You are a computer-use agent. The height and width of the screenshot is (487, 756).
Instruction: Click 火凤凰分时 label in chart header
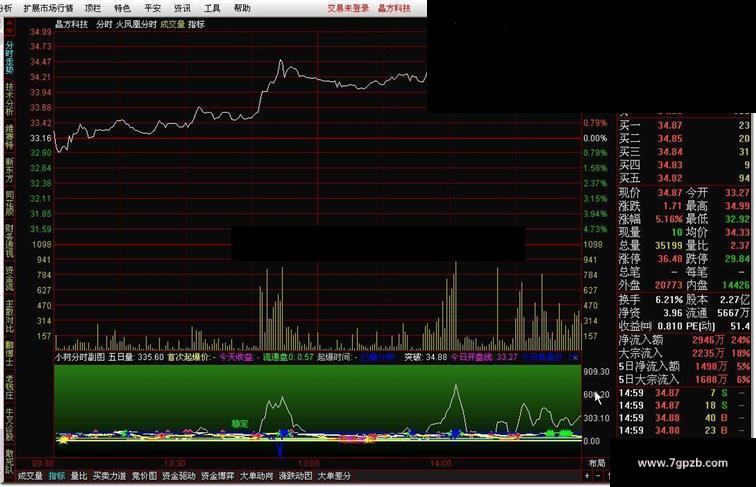point(136,24)
